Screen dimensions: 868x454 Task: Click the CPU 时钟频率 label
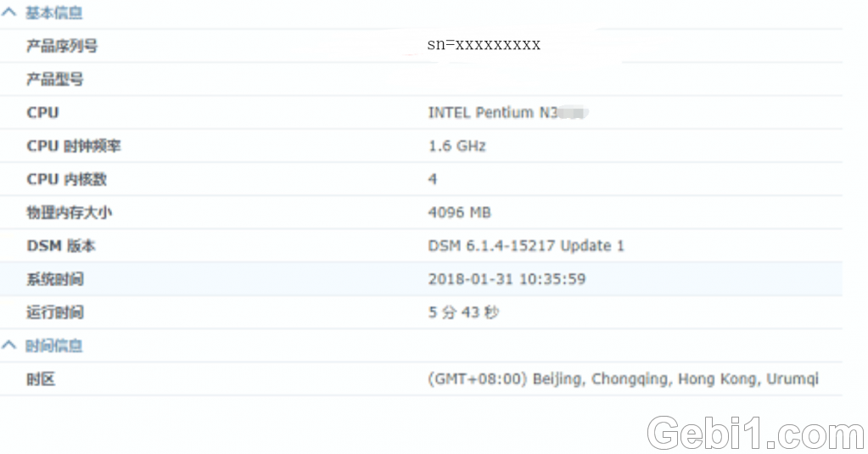74,146
